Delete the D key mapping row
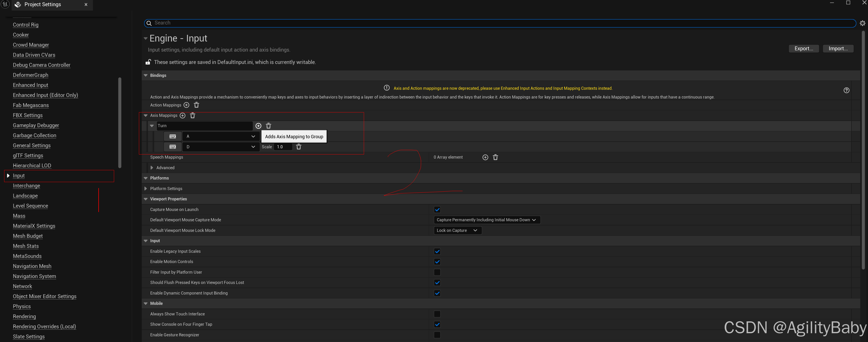868x342 pixels. click(298, 147)
